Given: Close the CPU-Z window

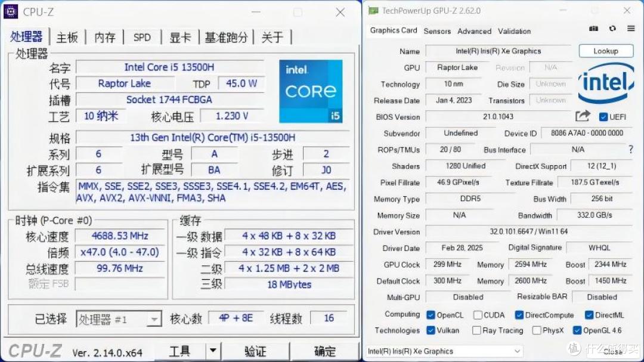Looking at the screenshot, I should click(x=340, y=13).
